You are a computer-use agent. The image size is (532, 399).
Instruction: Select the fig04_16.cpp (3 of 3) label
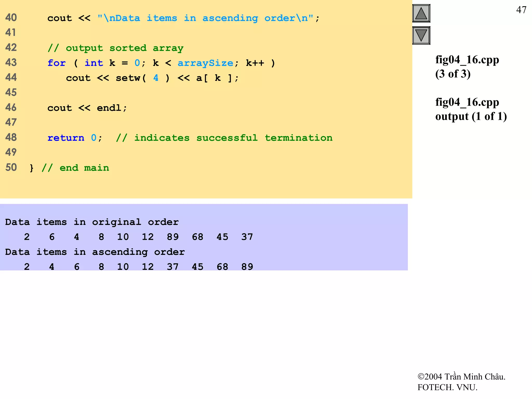tap(467, 67)
